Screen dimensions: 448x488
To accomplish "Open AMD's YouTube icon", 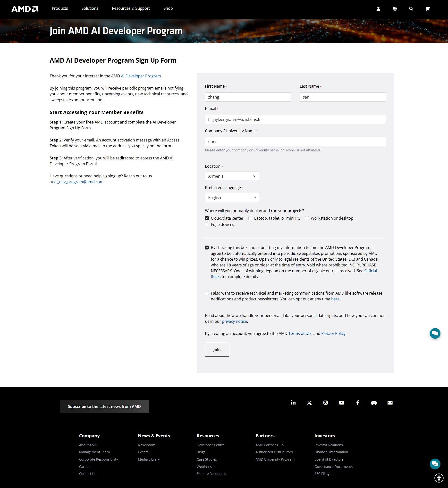I will point(342,403).
